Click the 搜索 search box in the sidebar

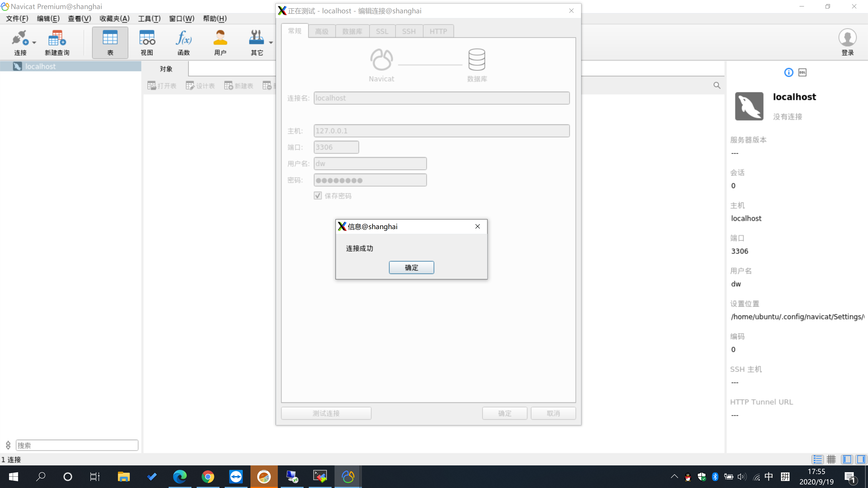(x=77, y=445)
